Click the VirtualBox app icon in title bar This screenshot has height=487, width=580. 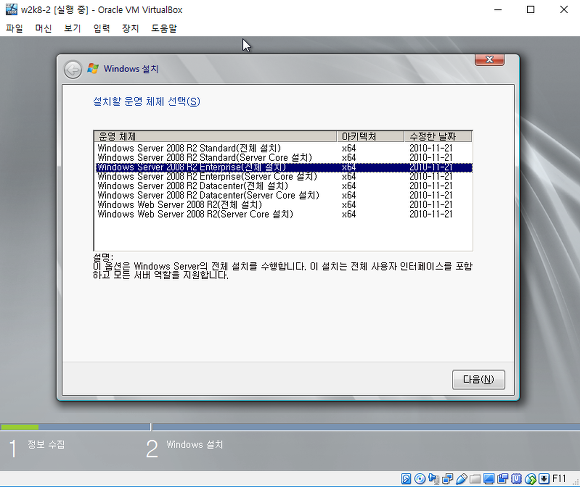pos(11,10)
